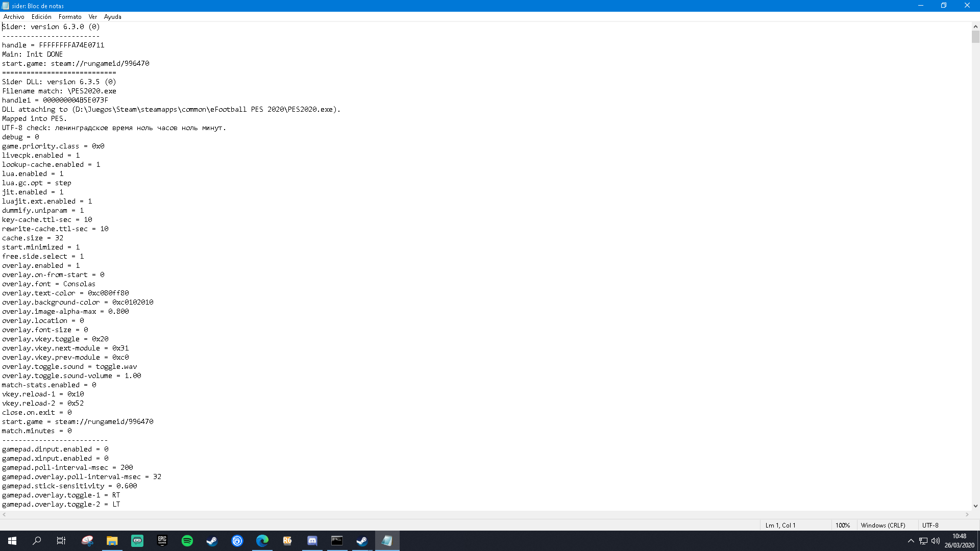This screenshot has width=980, height=551.
Task: Open Discord from the taskbar
Action: coord(312,541)
